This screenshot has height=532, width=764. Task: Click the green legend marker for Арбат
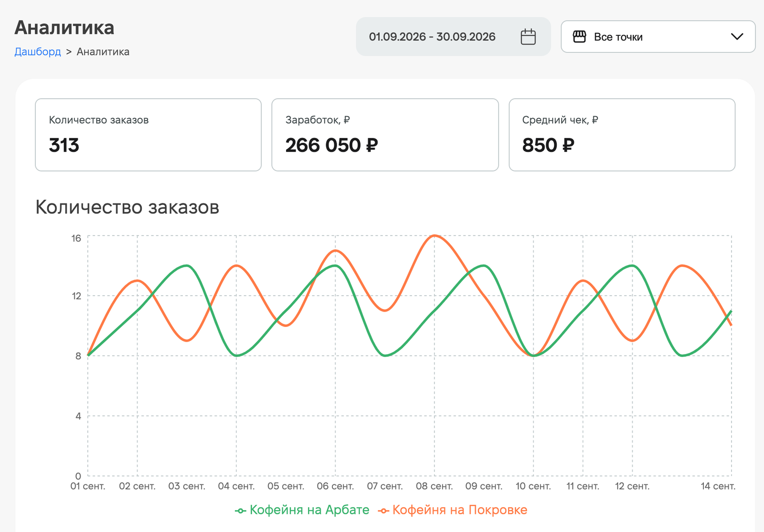tap(240, 511)
